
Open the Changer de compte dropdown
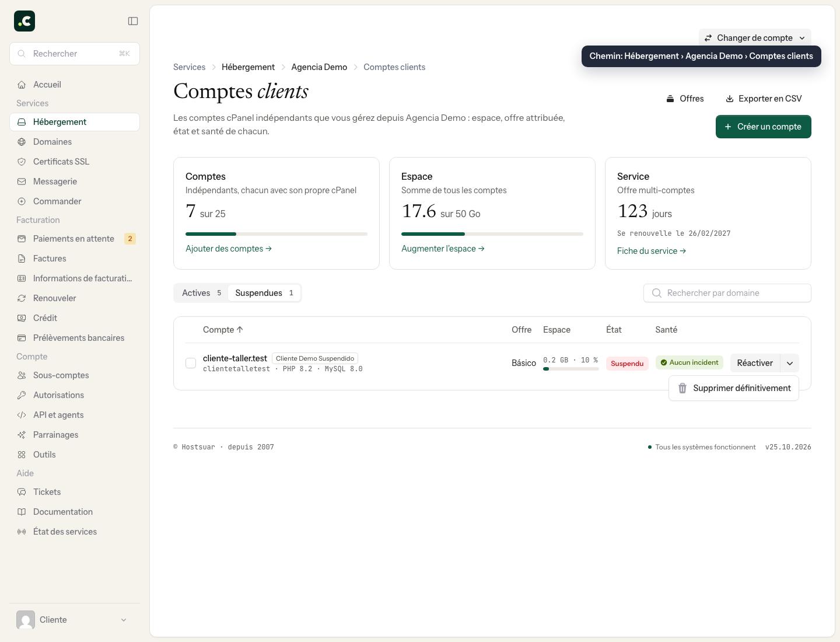pyautogui.click(x=755, y=38)
